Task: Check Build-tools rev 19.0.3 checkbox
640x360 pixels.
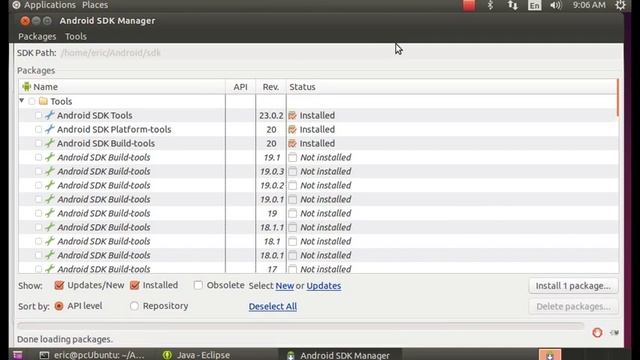Action: [x=38, y=171]
